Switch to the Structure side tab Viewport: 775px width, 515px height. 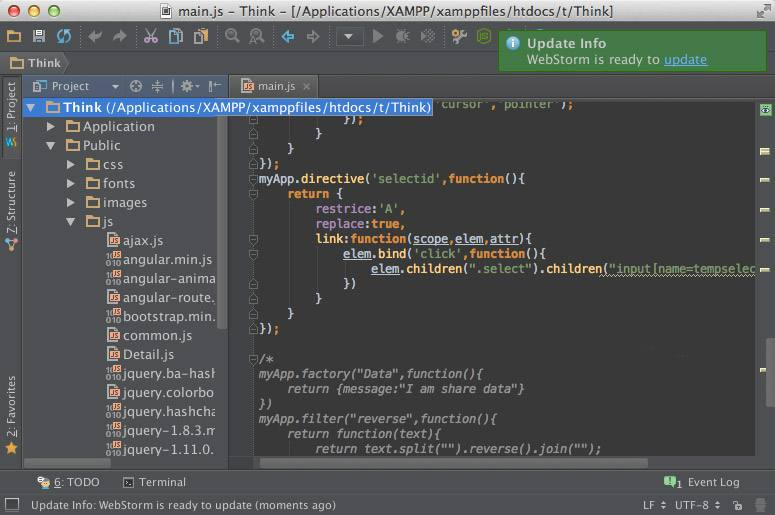coord(11,209)
